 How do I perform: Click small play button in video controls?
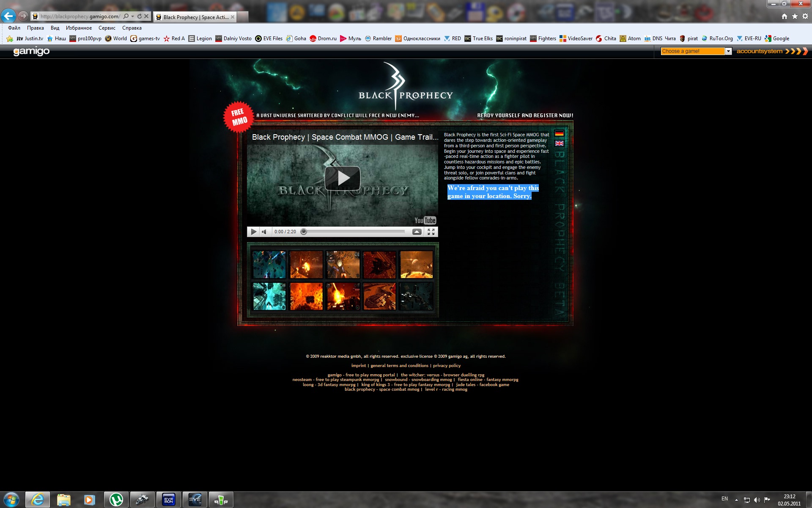(253, 232)
